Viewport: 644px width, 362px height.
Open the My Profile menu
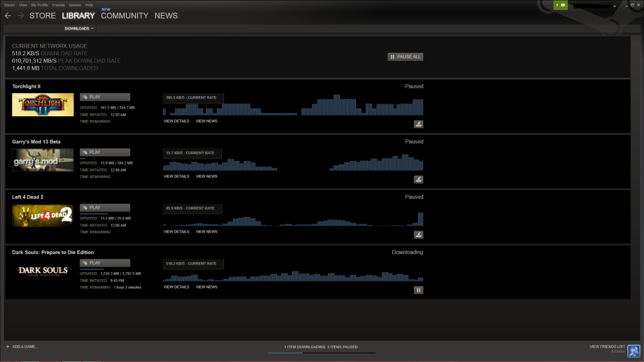(x=40, y=5)
